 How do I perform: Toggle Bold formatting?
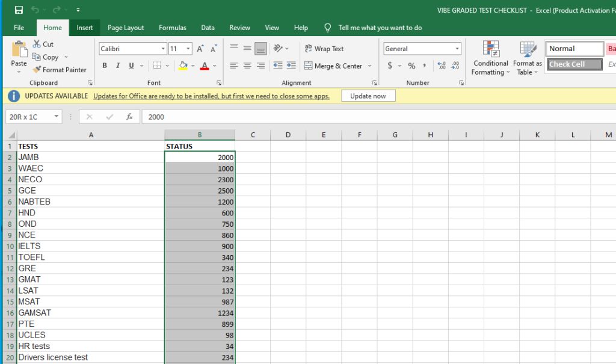pos(105,66)
